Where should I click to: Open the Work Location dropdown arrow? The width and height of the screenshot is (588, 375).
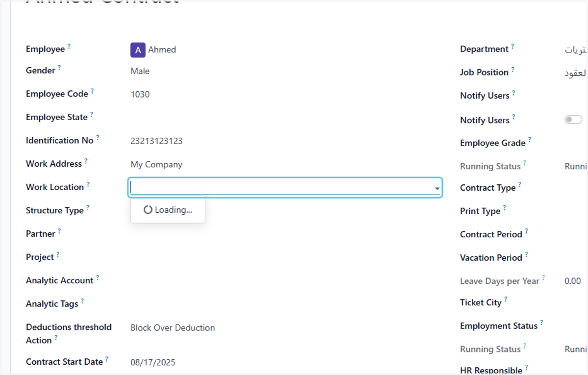point(437,188)
